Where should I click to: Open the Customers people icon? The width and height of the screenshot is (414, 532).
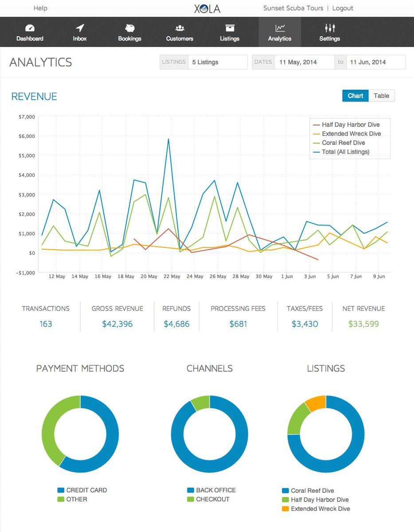(180, 28)
